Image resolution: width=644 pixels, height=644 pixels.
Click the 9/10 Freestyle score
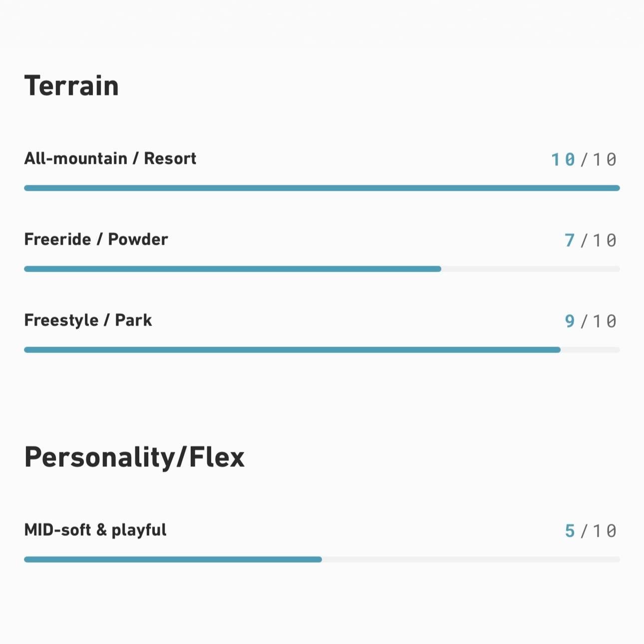tap(591, 322)
